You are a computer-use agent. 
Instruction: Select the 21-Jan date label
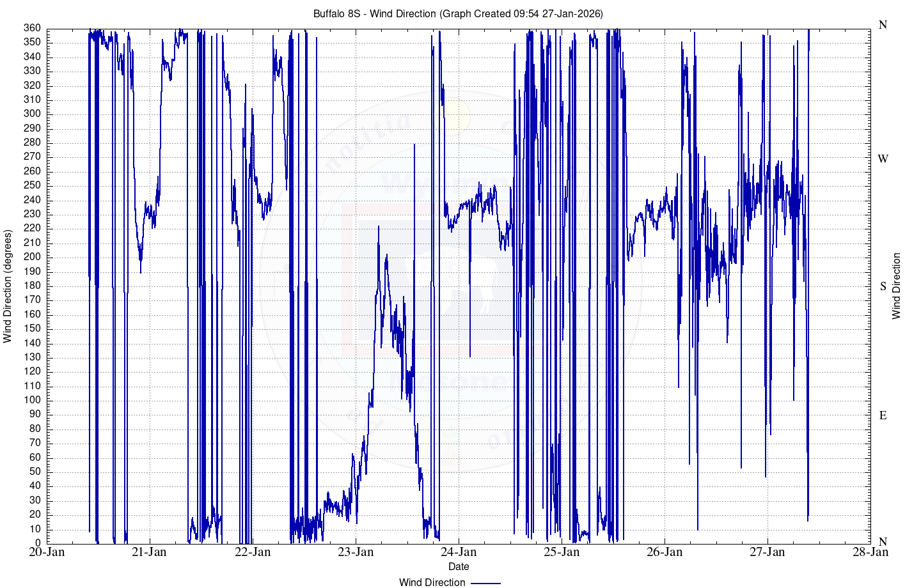point(149,552)
